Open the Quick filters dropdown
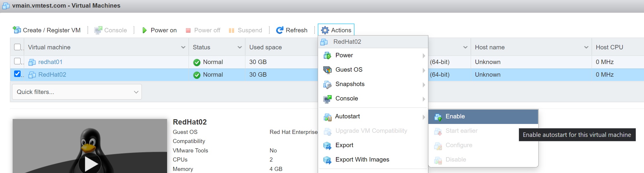Screen dimensions: 644x173 coord(77,92)
